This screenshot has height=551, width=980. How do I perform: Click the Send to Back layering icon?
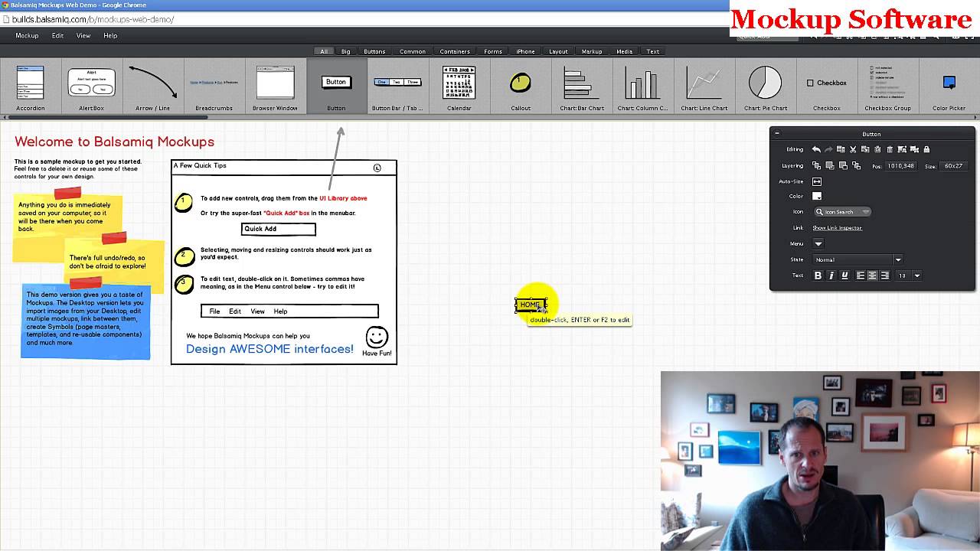(x=856, y=166)
